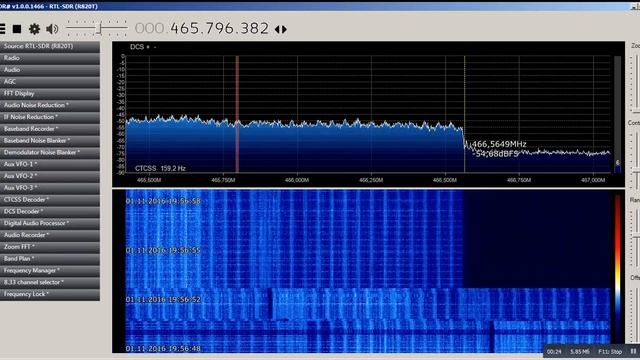The width and height of the screenshot is (640, 360).
Task: Click the 5.85 MB recording size readout
Action: [x=580, y=351]
